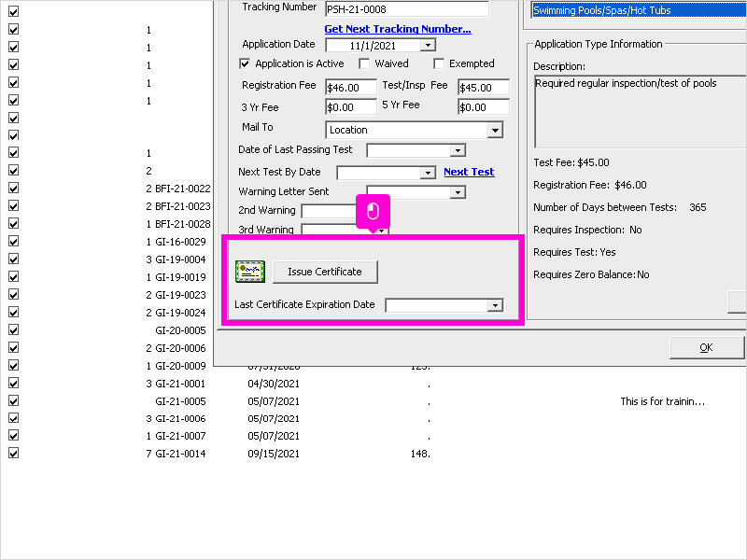Click the 3 Yr Fee field
Screen dimensions: 747x560
351,107
